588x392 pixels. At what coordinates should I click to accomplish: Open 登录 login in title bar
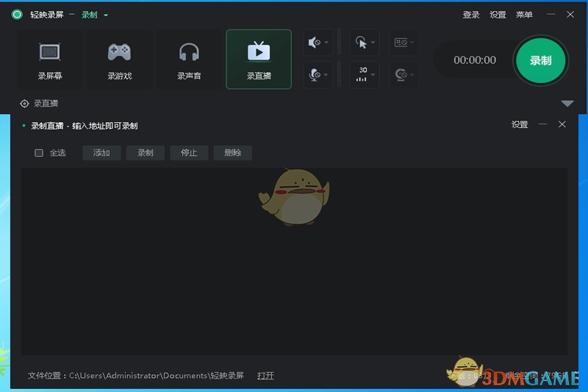tap(471, 15)
